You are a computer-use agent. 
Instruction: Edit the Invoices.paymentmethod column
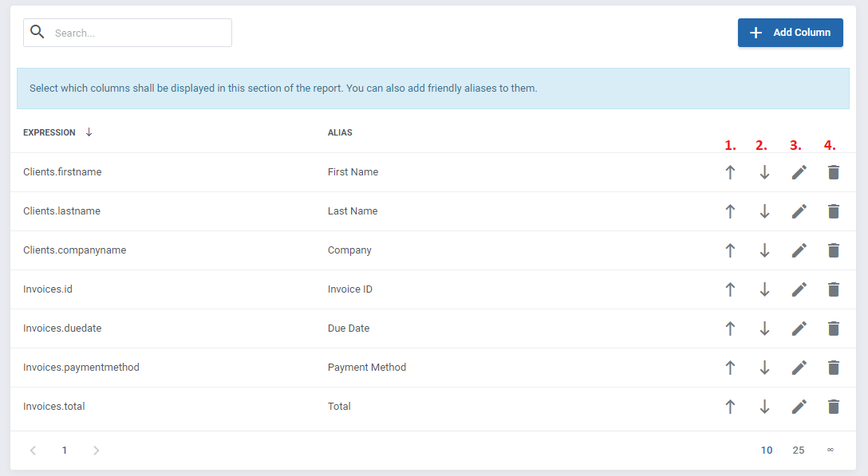[x=799, y=368]
